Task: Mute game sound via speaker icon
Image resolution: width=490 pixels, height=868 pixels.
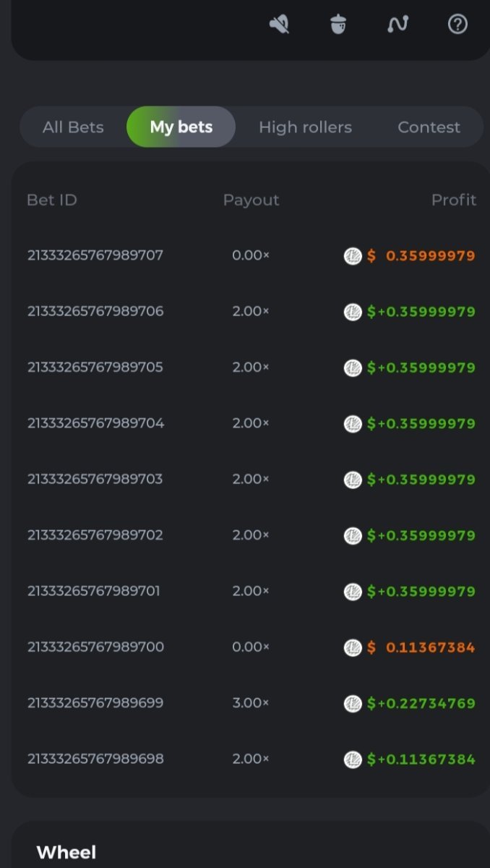Action: click(279, 25)
